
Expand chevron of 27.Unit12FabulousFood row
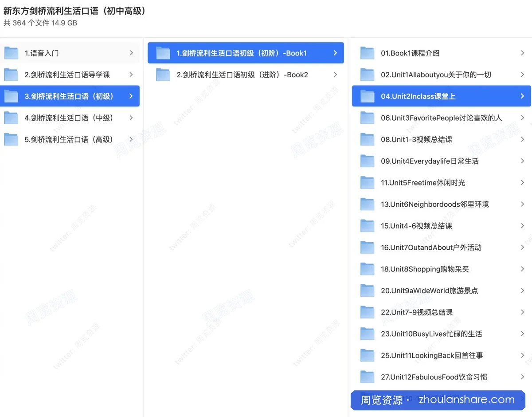coord(523,377)
